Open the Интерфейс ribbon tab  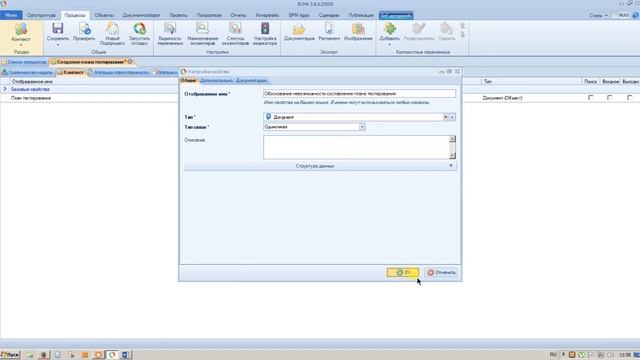click(x=267, y=16)
